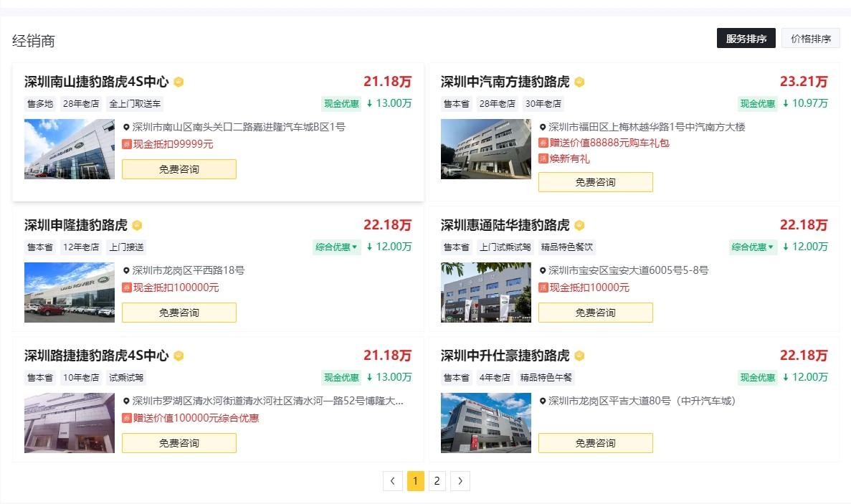Expand 综合优惠 dropdown for 深圳惠通陆华捷豹路虎
This screenshot has height=504, width=851.
click(x=753, y=247)
